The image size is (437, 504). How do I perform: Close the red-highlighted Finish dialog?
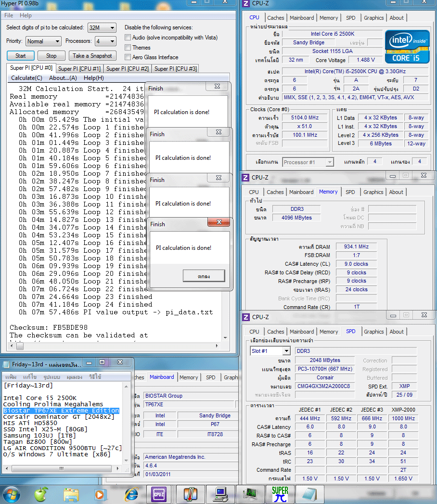click(x=219, y=222)
